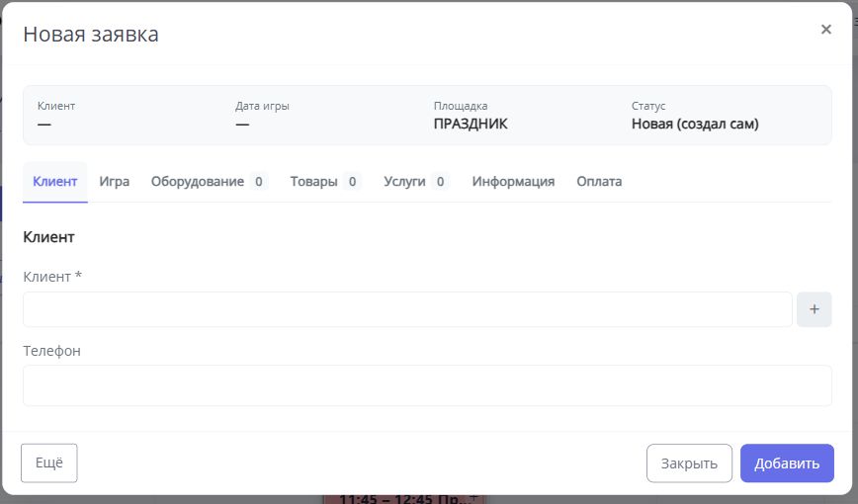Click the Новая заявка title
Screen dimensions: 858x504
tap(91, 34)
